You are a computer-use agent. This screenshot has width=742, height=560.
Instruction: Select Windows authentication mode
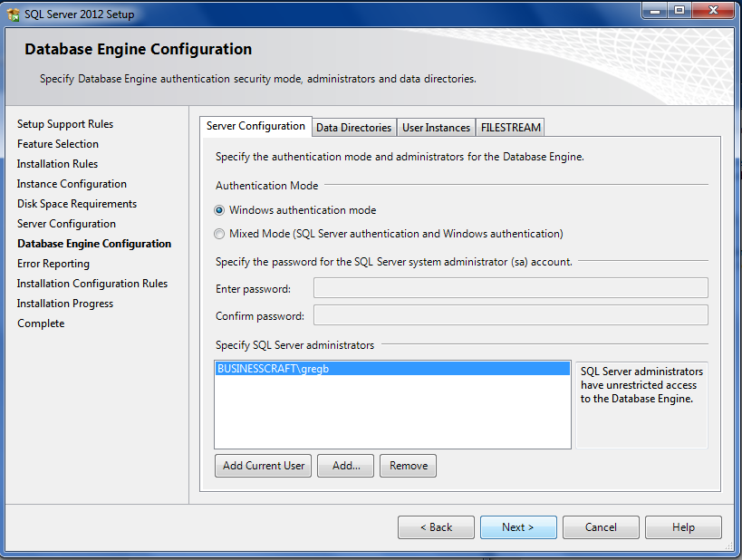tap(219, 210)
